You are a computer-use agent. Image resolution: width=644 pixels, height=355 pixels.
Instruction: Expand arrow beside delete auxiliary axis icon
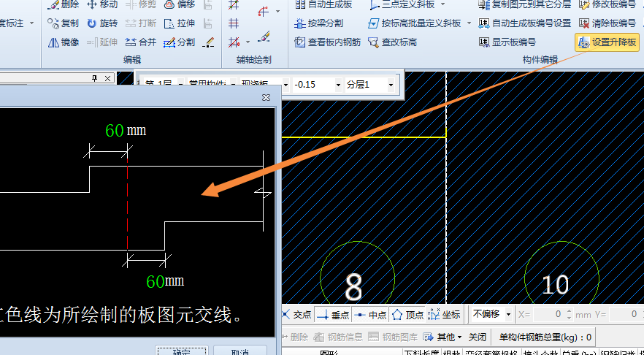click(248, 42)
